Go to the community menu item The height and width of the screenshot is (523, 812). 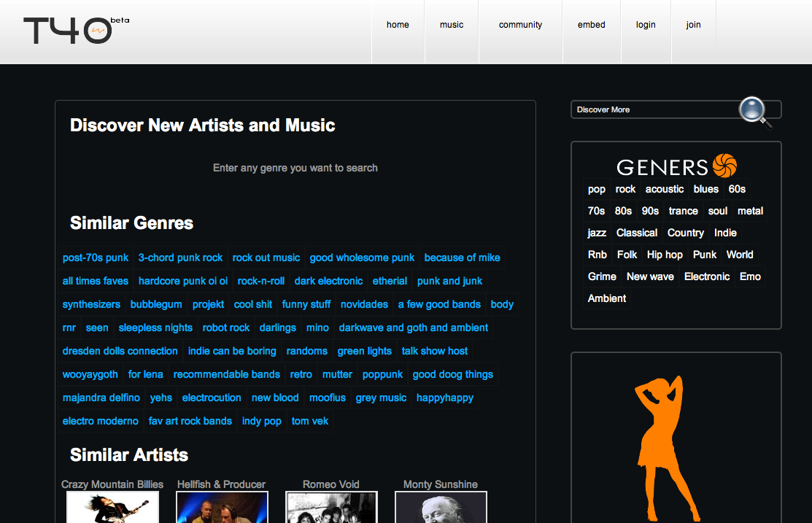coord(520,24)
